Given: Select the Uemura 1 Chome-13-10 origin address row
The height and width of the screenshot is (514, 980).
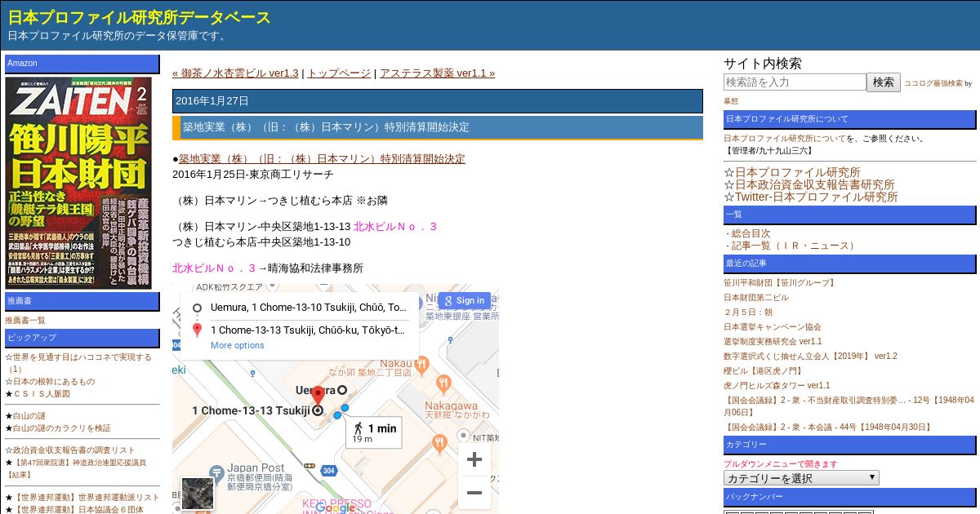Looking at the screenshot, I should point(308,308).
